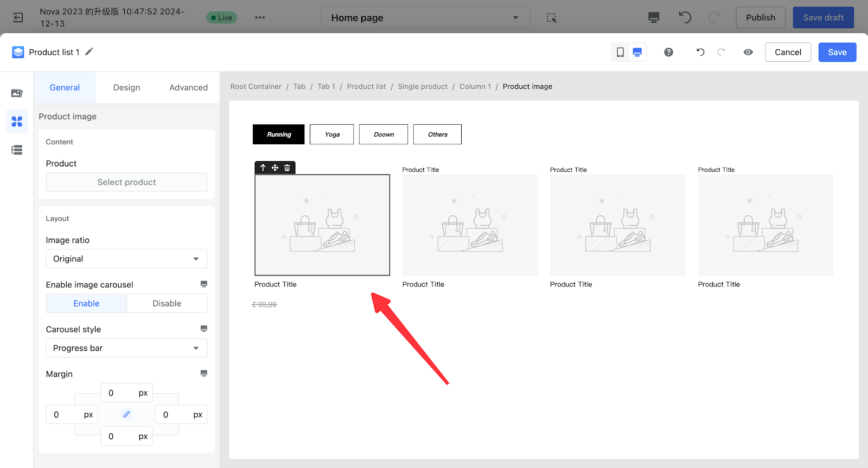Viewport: 868px width, 468px height.
Task: Select parent element with the up arrow icon
Action: 263,168
